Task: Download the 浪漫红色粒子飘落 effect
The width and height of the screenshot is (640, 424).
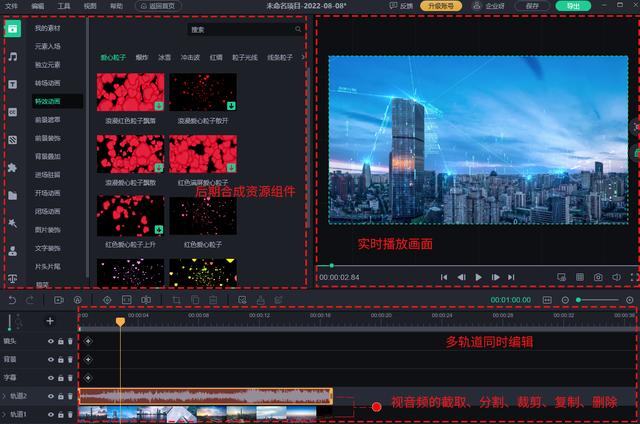Action: (x=159, y=106)
